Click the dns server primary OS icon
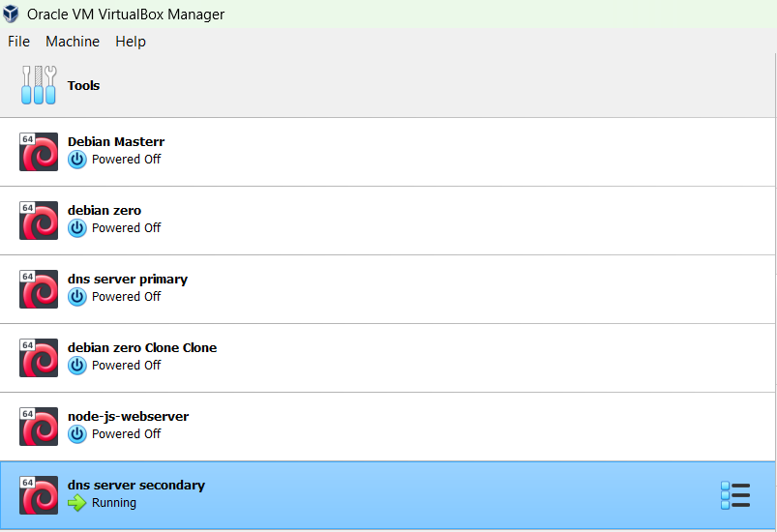The image size is (777, 532). point(39,289)
